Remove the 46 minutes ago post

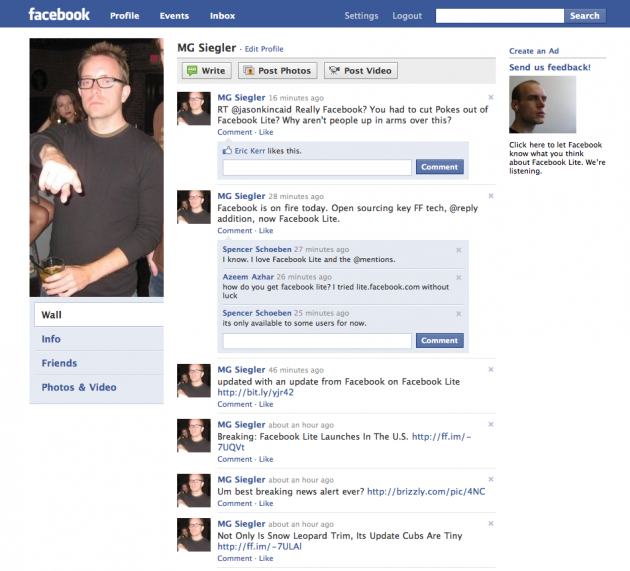pyautogui.click(x=491, y=369)
